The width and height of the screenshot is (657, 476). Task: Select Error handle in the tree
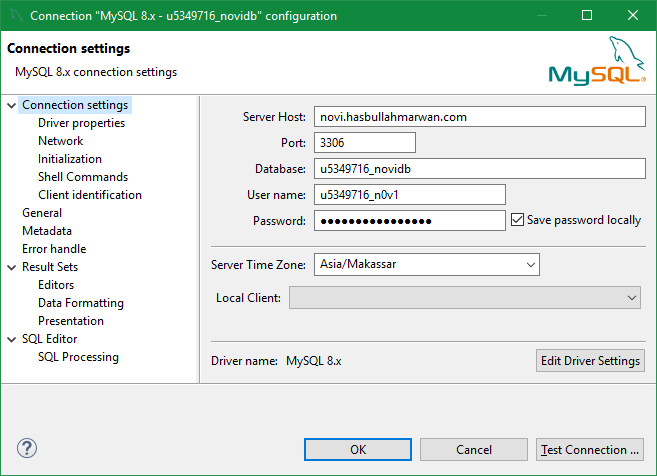[x=54, y=249]
